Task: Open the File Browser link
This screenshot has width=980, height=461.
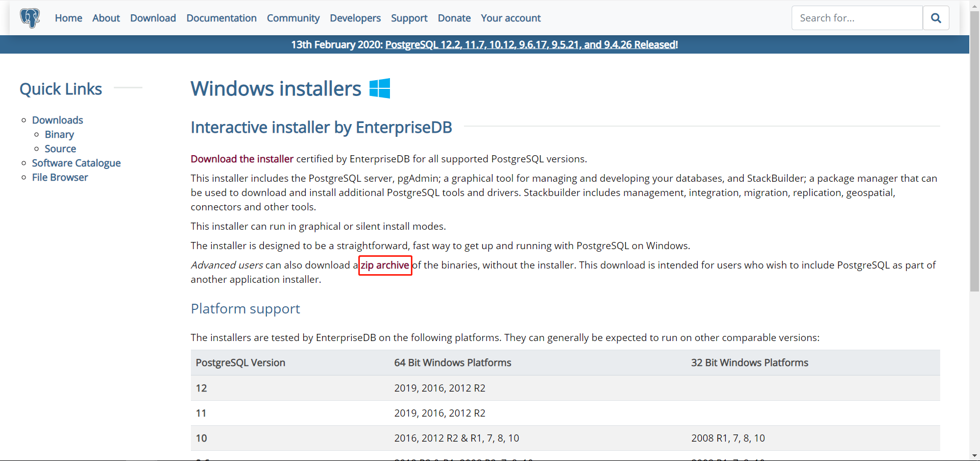Action: coord(60,177)
